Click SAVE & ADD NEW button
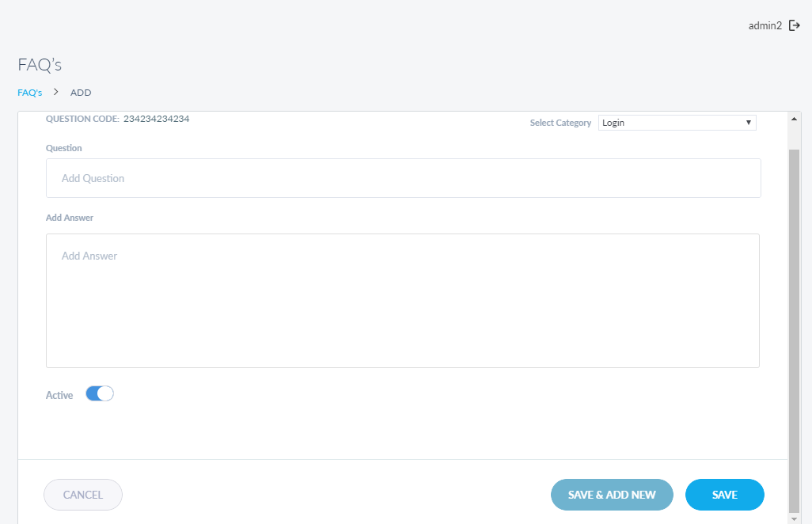Viewport: 812px width, 524px height. pos(612,495)
